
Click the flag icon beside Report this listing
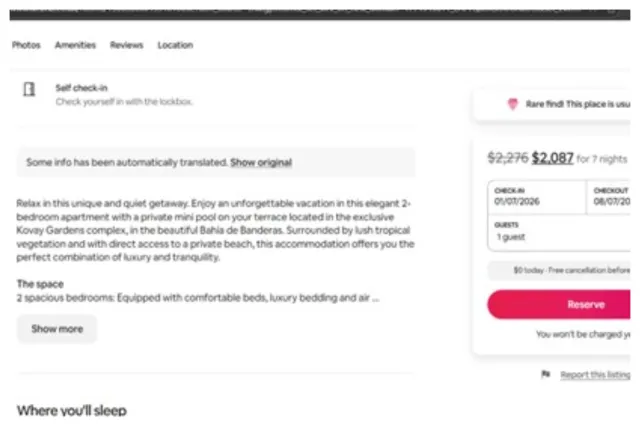pos(545,374)
